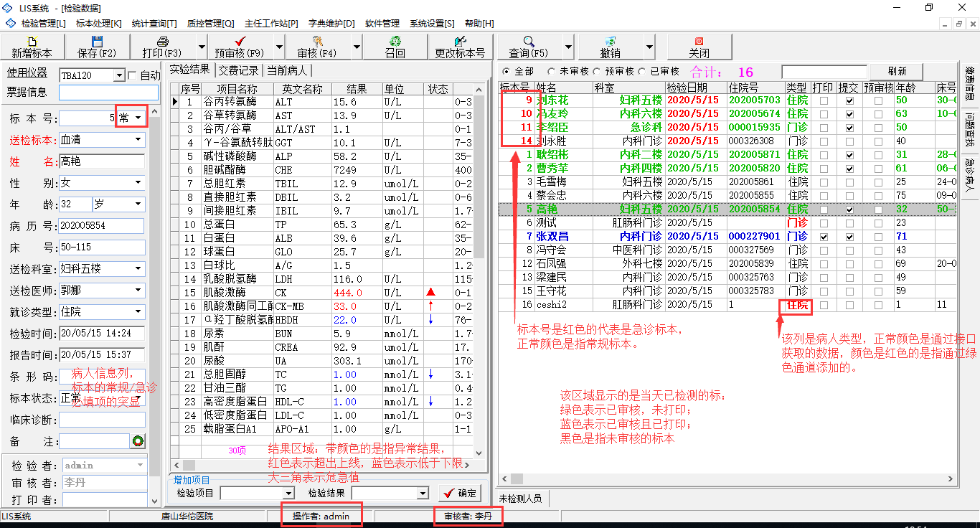Toggle the 自动 checkbox
980x528 pixels.
[x=132, y=75]
